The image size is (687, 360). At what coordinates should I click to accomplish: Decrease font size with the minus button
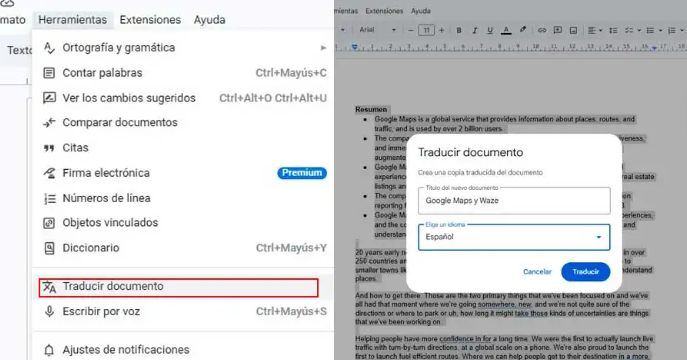tap(411, 30)
